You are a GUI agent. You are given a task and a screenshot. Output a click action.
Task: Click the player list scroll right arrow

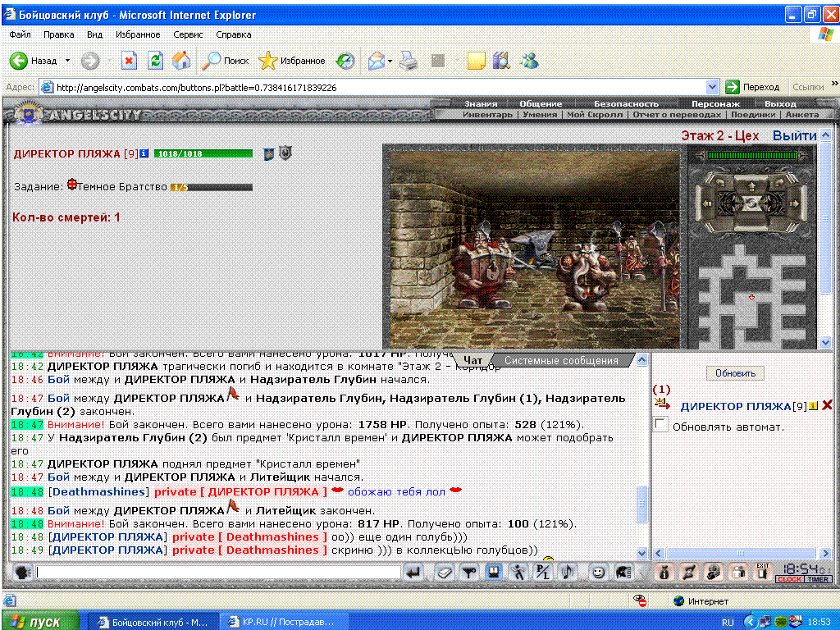(825, 553)
